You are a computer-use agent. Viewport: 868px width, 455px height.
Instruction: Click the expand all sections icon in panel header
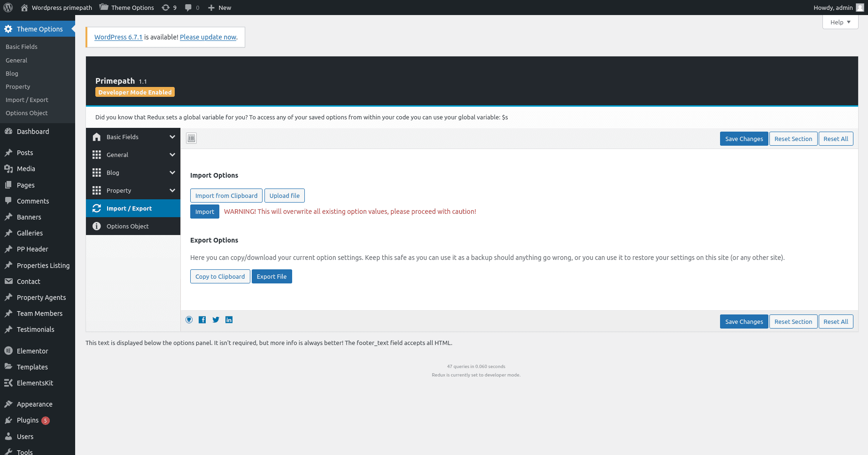click(192, 138)
